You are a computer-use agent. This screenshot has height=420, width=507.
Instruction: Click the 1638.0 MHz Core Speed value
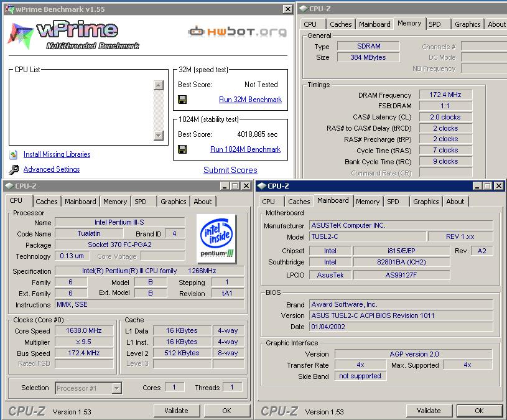click(84, 331)
